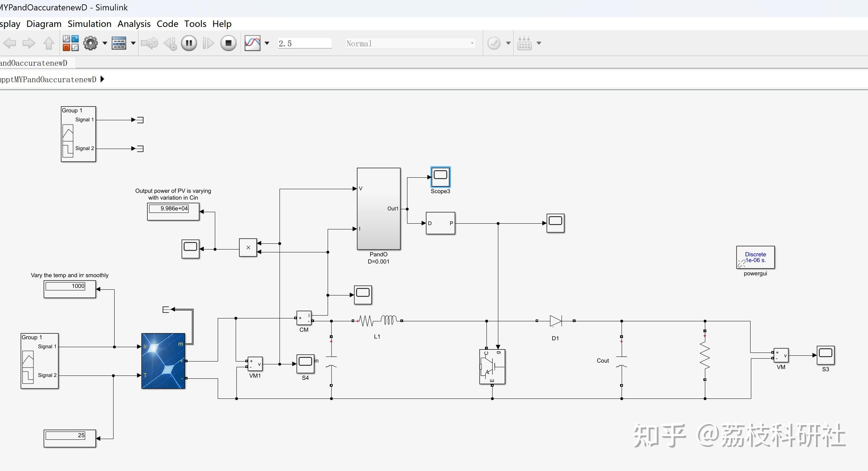Click the Model Explorer toolbar icon

(119, 43)
